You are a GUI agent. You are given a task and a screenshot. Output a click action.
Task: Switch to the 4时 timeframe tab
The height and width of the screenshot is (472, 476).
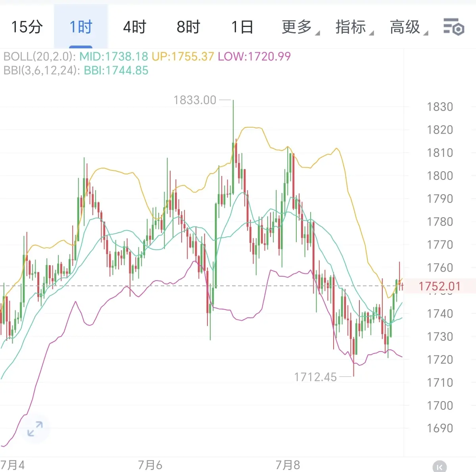tap(135, 27)
